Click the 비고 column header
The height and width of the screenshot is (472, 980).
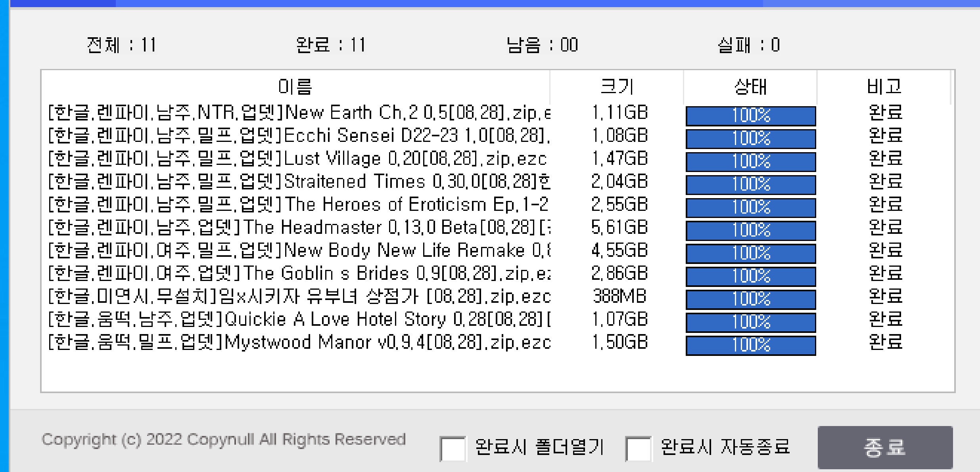coord(884,87)
